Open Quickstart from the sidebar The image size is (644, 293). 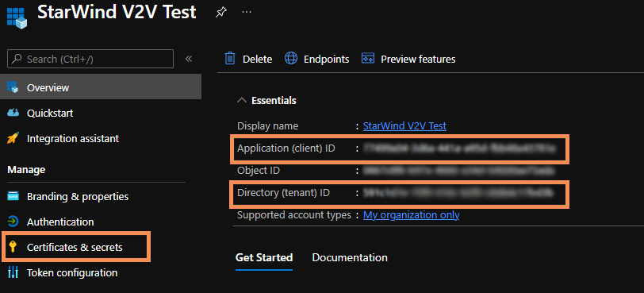pos(50,113)
